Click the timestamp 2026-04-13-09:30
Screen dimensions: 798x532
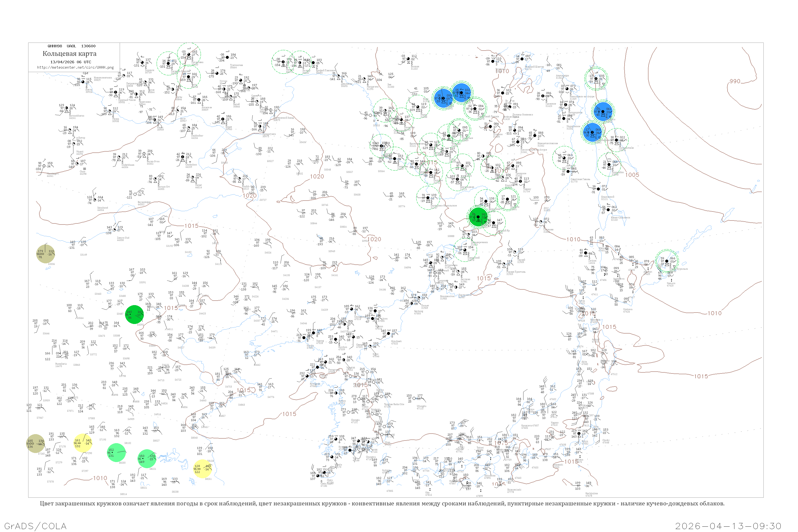pos(728,526)
